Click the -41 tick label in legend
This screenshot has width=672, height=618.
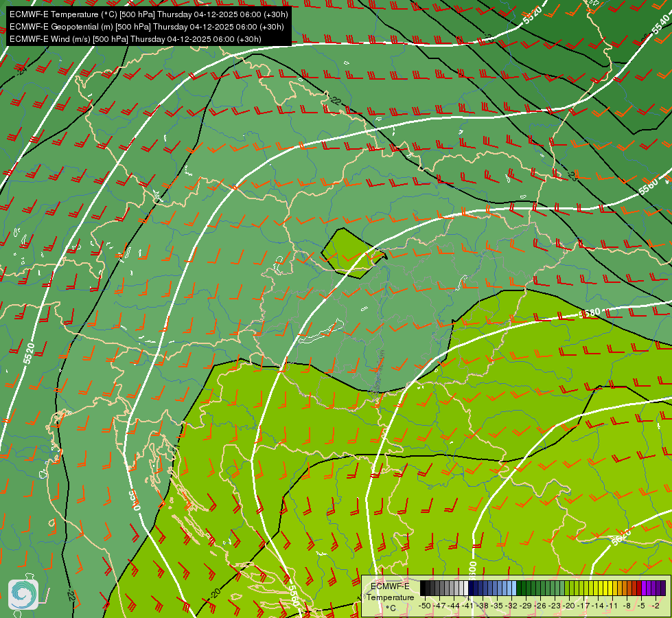[x=468, y=606]
